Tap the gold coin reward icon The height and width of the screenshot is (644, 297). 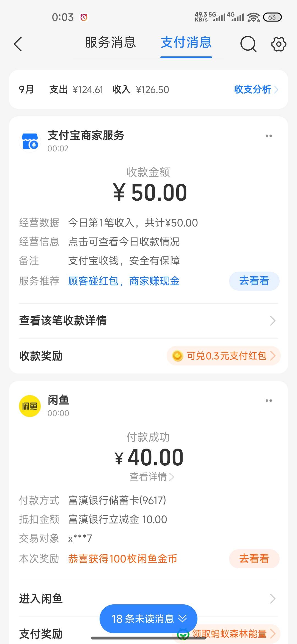click(177, 356)
